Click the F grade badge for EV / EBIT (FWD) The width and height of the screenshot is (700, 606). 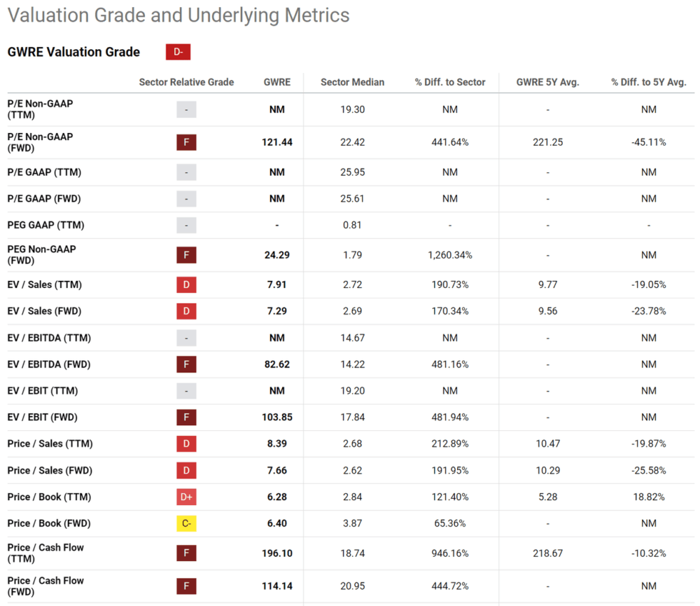tap(186, 418)
